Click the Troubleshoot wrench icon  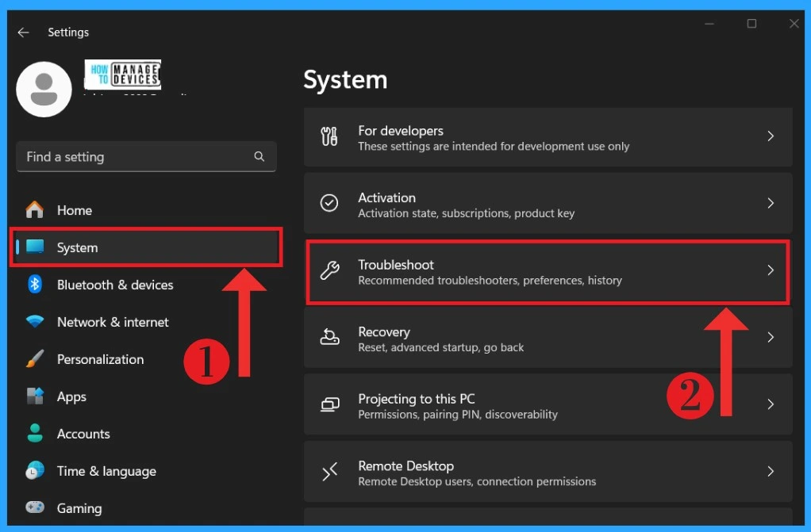click(x=329, y=271)
